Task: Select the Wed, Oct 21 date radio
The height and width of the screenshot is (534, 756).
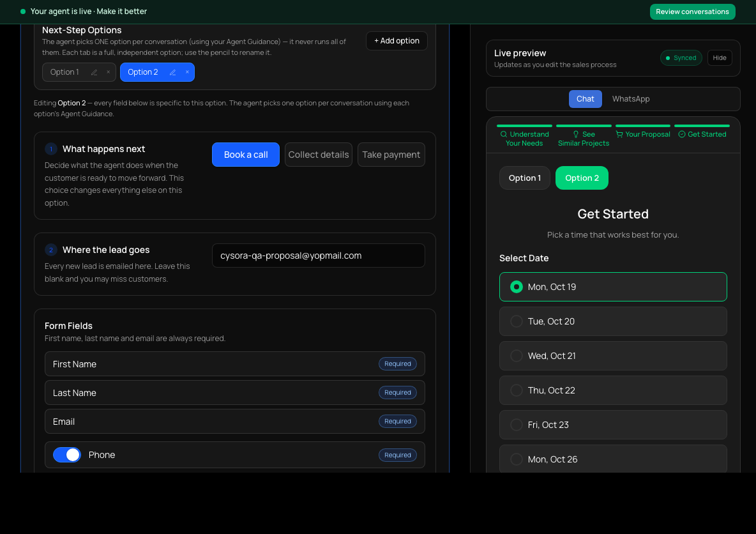Action: tap(517, 356)
